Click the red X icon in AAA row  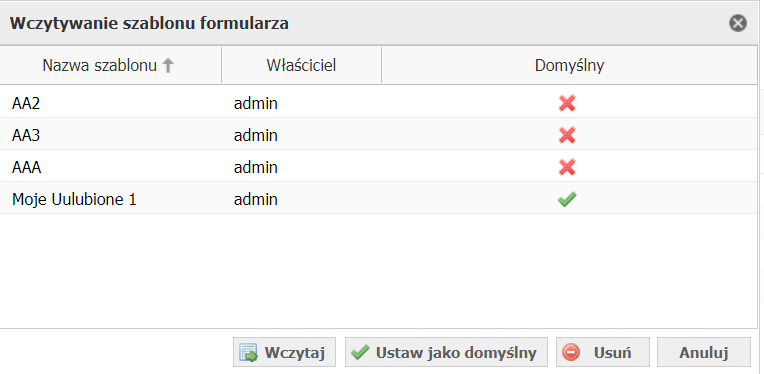[567, 167]
